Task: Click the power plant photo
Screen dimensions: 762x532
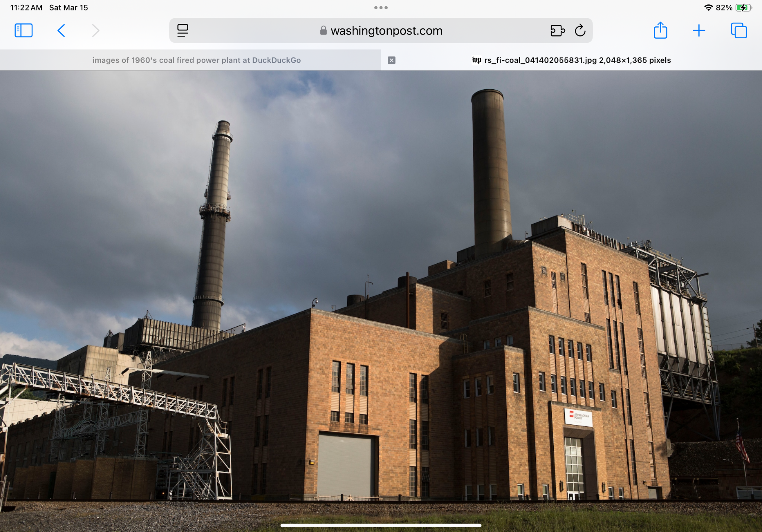Action: pos(381,301)
